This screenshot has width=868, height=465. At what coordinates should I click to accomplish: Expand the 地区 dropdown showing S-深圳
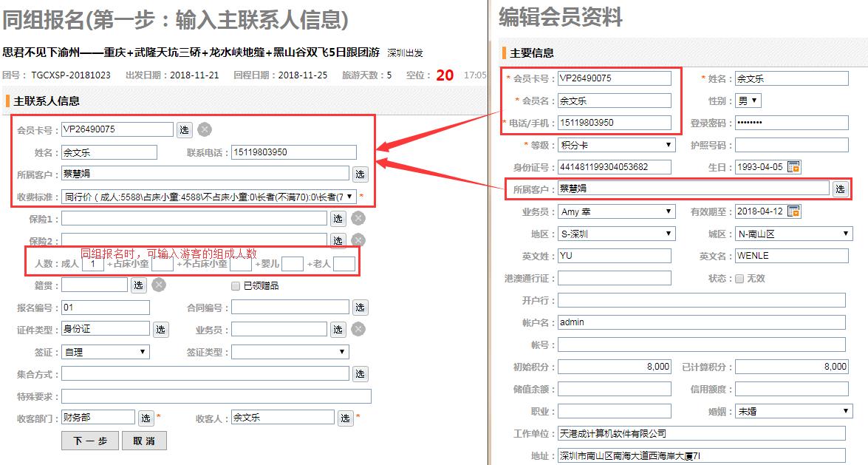tap(616, 234)
